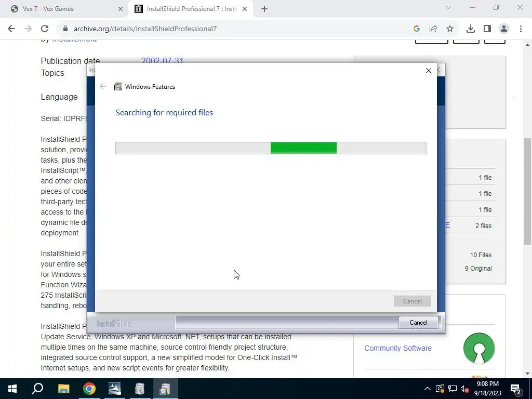
Task: Open the notification center icon
Action: (x=516, y=389)
